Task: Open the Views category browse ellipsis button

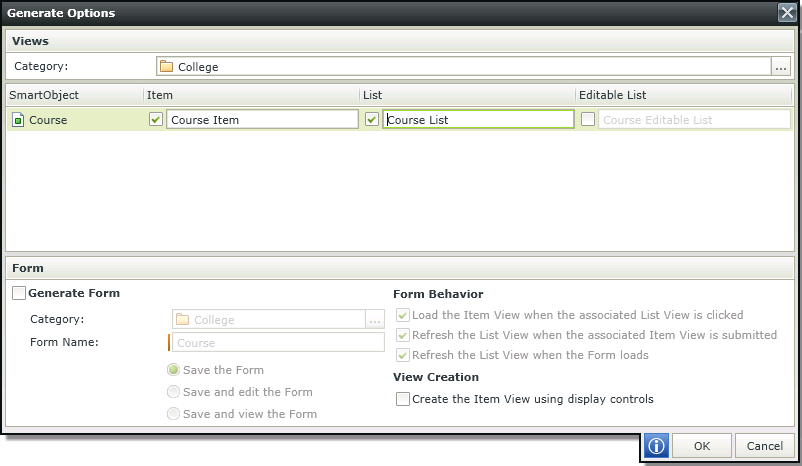Action: point(781,66)
